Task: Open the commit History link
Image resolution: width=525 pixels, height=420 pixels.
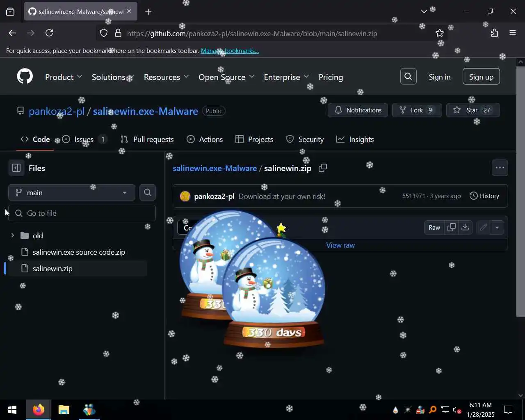Action: pos(484,196)
